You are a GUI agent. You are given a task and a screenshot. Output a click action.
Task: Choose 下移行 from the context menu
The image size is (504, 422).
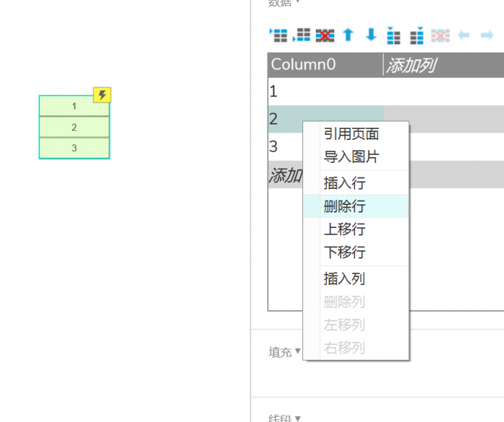coord(357,252)
